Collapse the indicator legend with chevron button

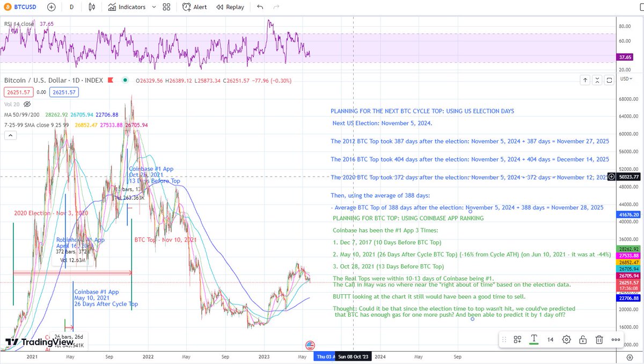click(10, 136)
